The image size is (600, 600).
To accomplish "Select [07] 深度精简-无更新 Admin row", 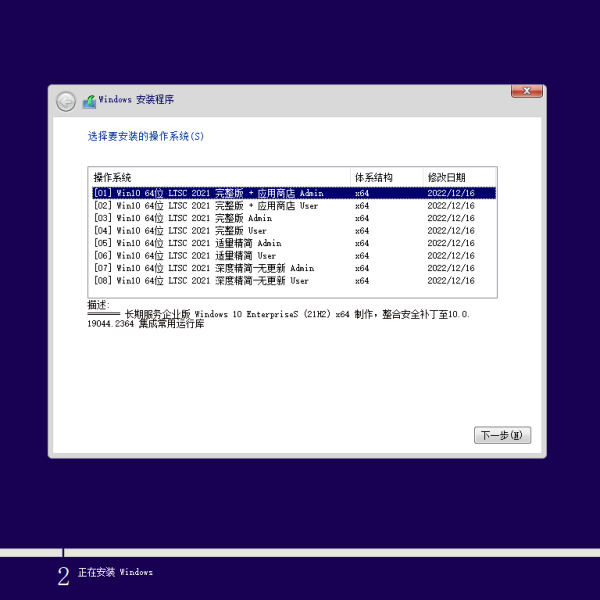I will [293, 268].
